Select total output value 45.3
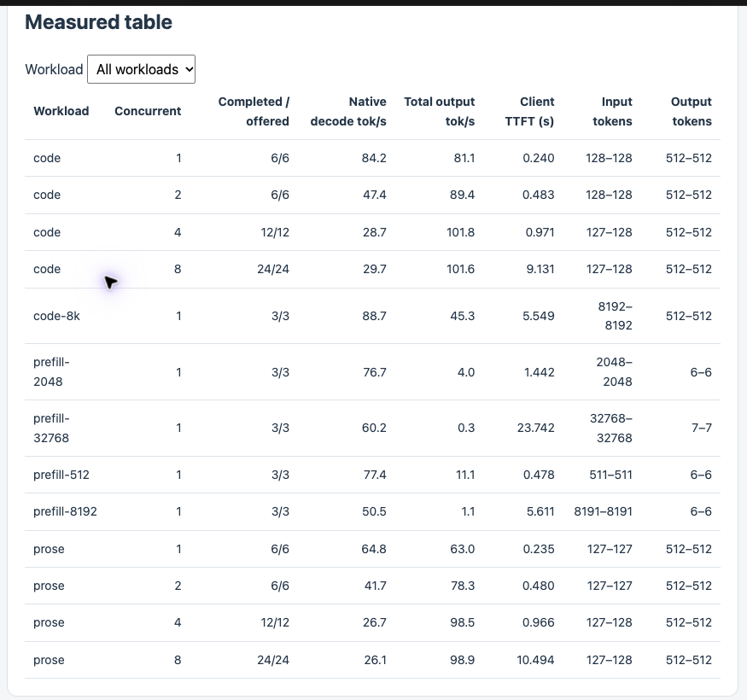The height and width of the screenshot is (700, 747). pos(462,316)
